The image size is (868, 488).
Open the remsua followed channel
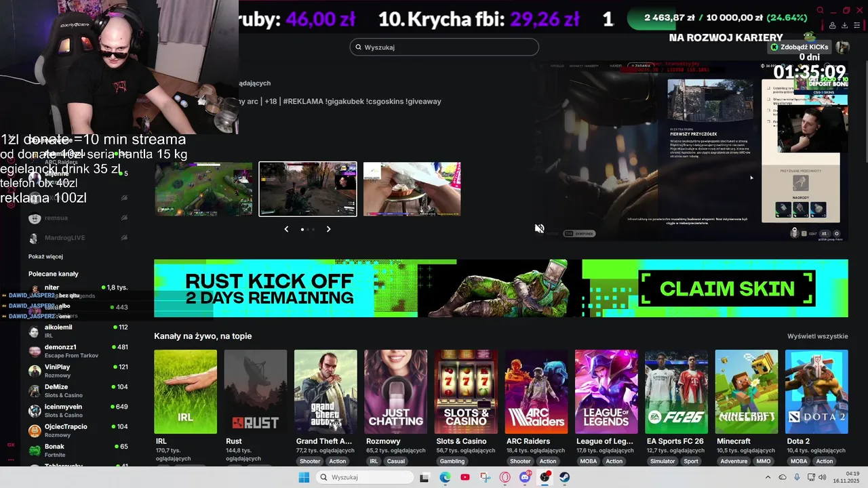tap(77, 218)
